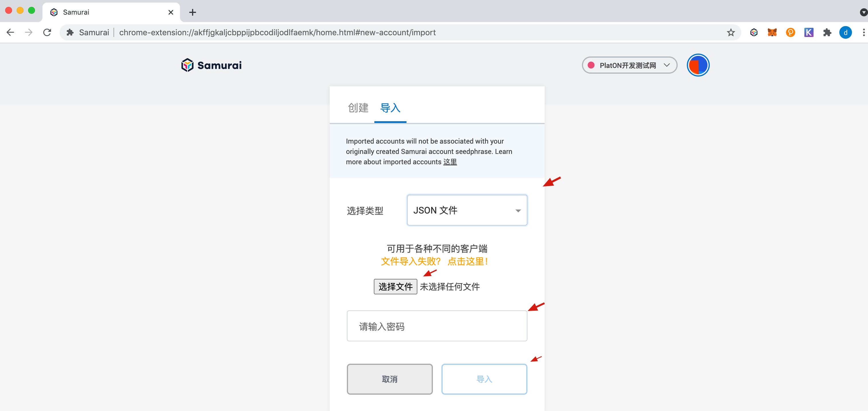Open the account avatar menu
The image size is (868, 411).
coord(698,65)
